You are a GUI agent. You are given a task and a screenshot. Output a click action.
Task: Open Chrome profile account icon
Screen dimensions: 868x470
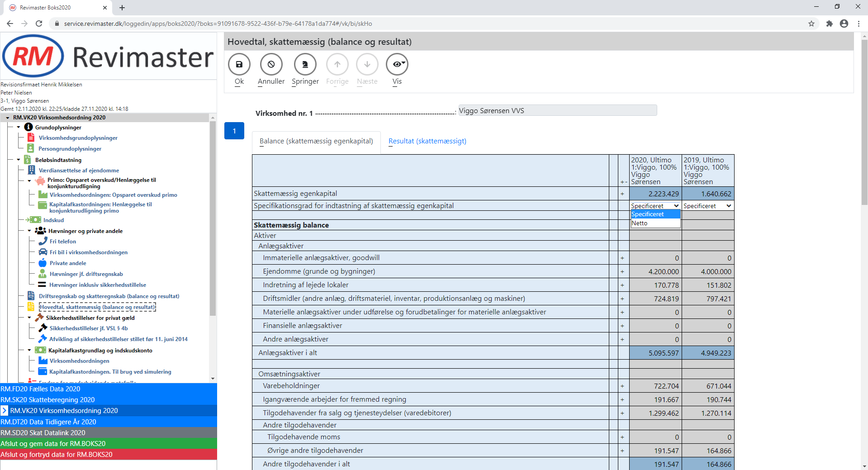pos(844,24)
